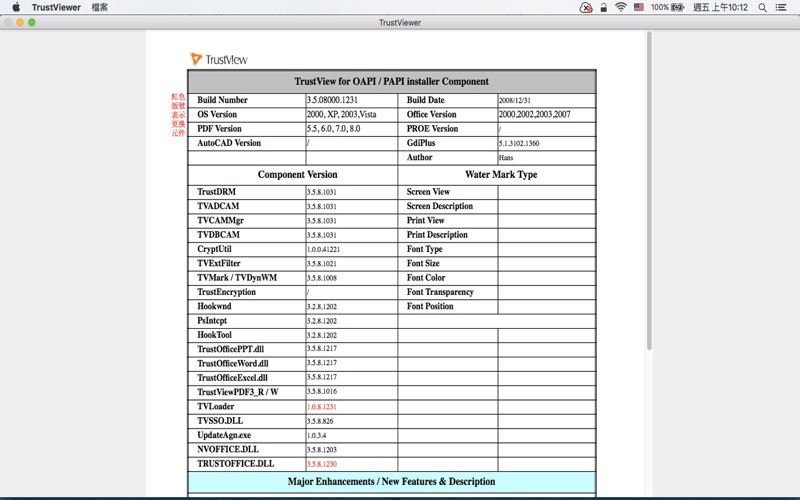Click GdiPlus value 5.1.3102.1360

(519, 143)
